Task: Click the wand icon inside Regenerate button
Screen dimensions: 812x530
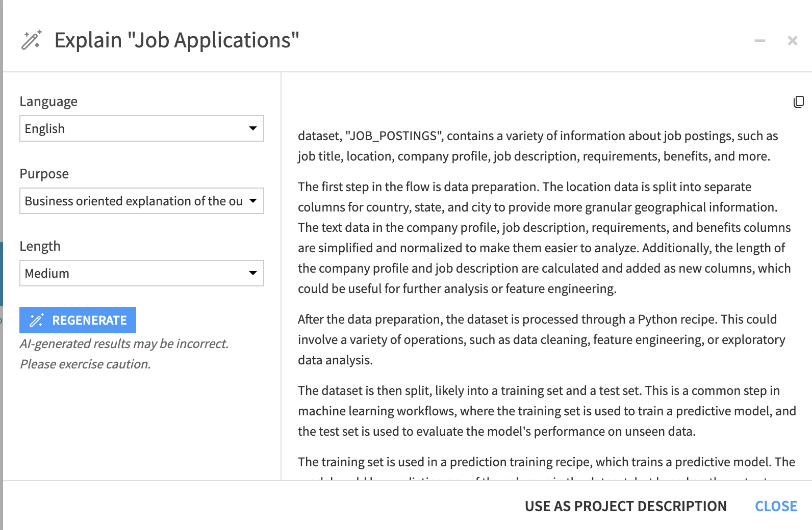Action: pyautogui.click(x=37, y=320)
